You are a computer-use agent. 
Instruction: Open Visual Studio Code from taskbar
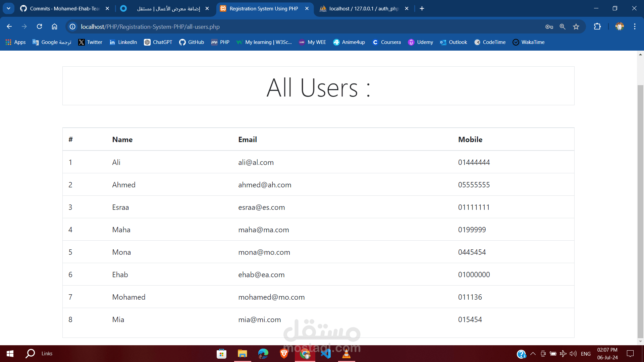pos(325,354)
